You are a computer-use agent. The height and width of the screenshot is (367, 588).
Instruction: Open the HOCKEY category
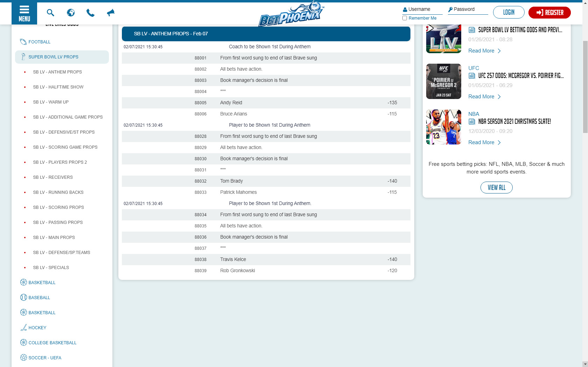tap(37, 328)
